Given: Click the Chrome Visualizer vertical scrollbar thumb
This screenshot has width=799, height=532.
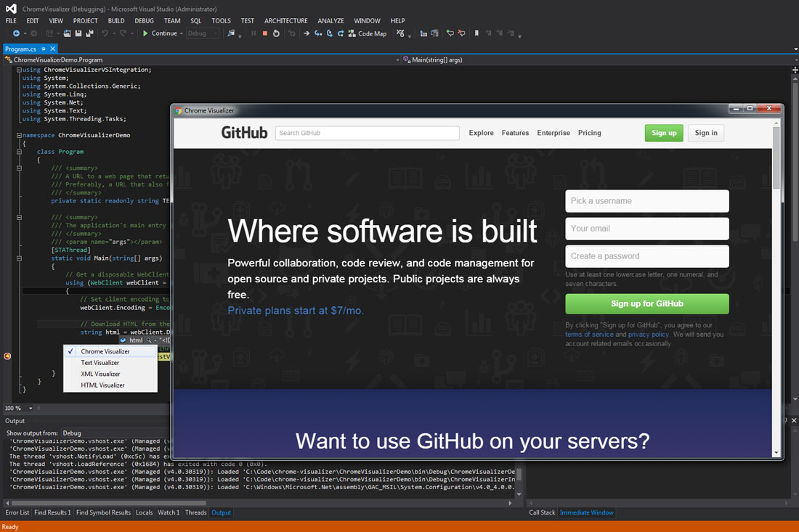Looking at the screenshot, I should [x=776, y=157].
